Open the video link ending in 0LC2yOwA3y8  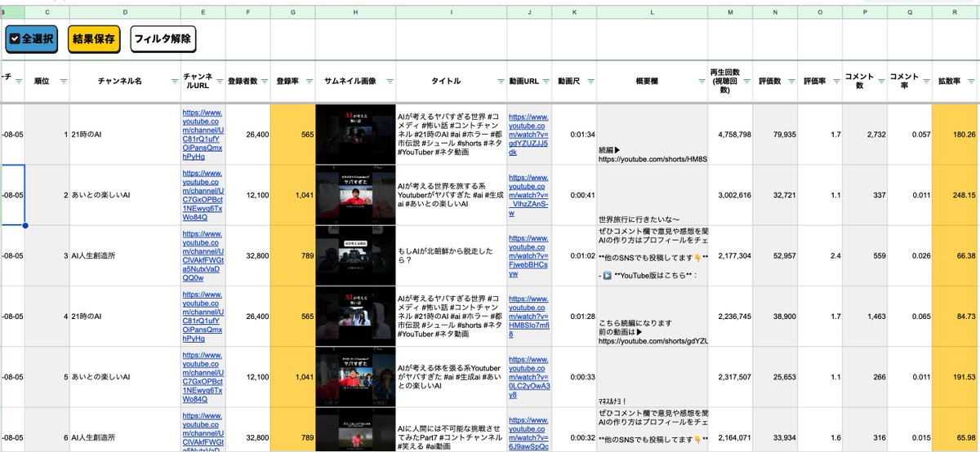point(528,376)
